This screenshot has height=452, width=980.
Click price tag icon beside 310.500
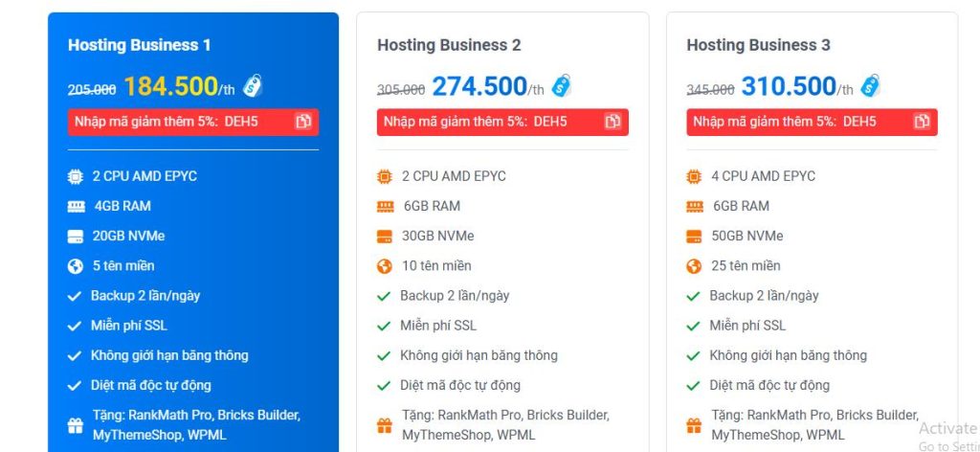pyautogui.click(x=871, y=86)
